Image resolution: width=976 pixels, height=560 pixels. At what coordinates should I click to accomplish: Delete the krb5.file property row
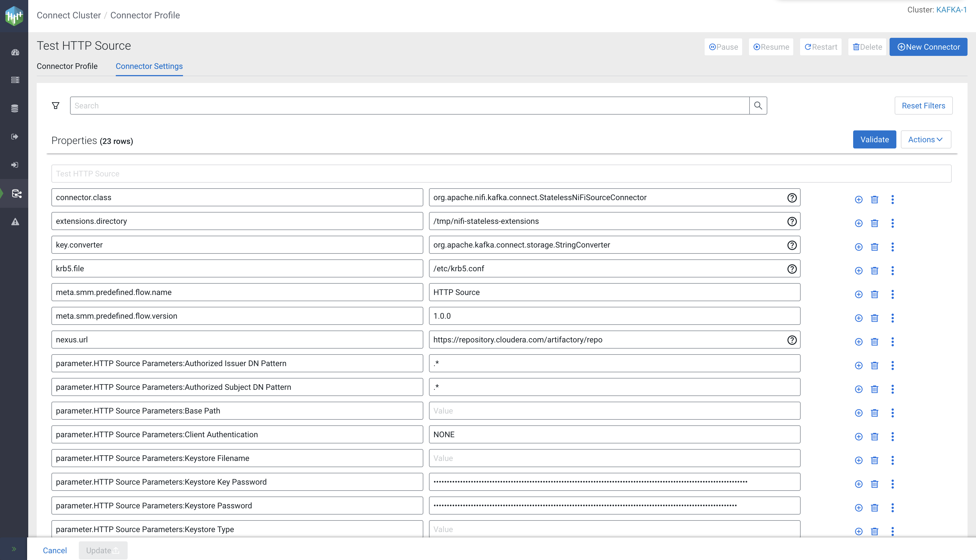click(x=874, y=271)
